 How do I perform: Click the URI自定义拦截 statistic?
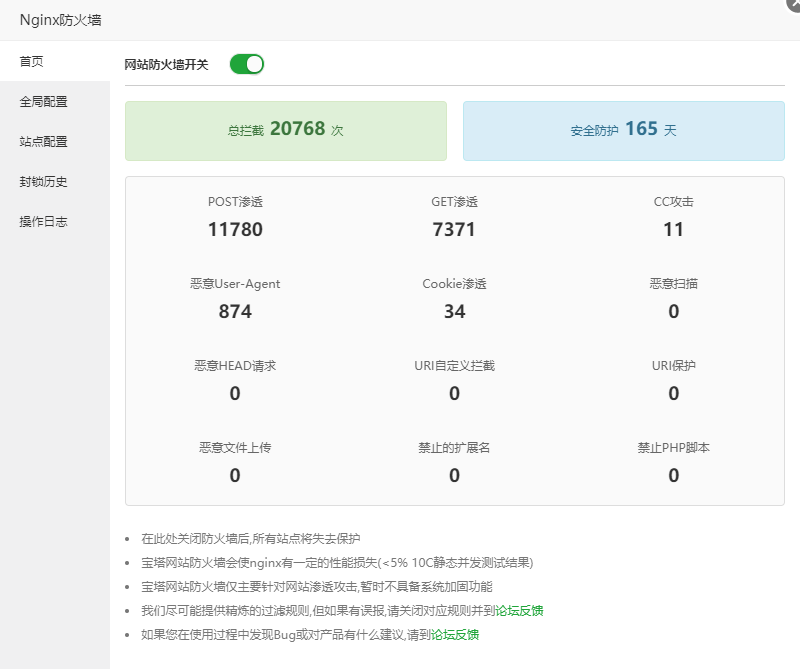(454, 382)
